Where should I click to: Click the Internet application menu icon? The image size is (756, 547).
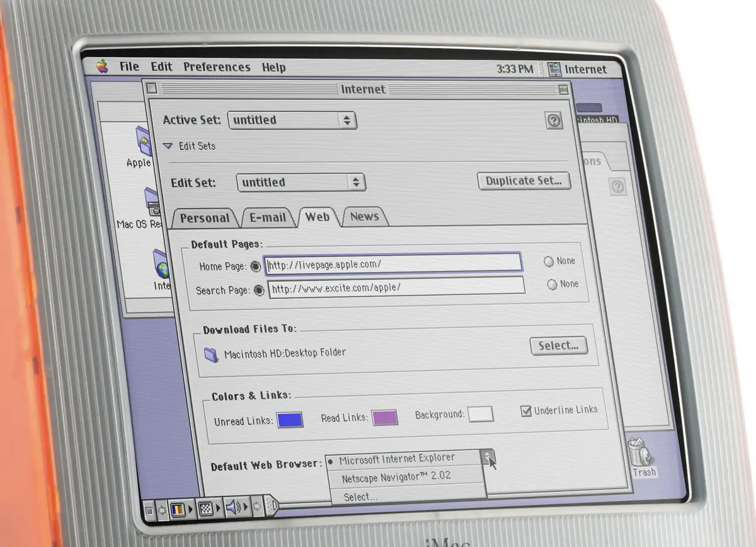click(x=555, y=69)
